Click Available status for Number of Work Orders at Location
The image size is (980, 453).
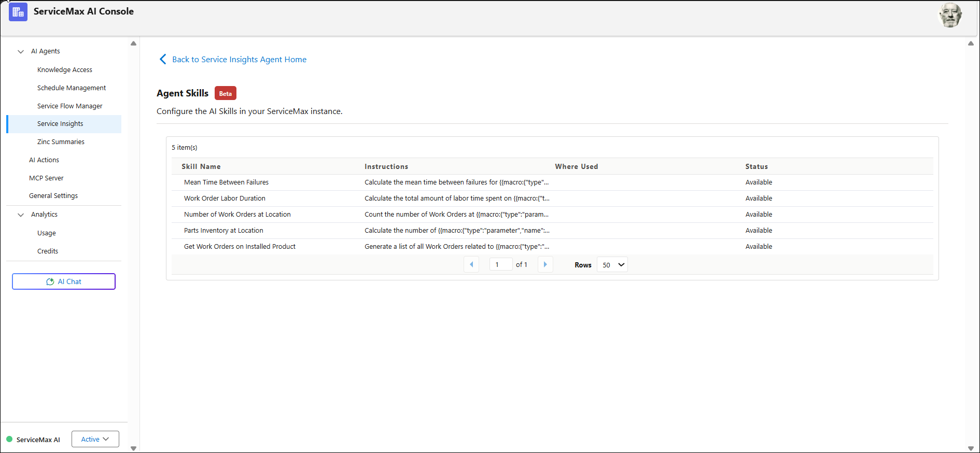[x=759, y=214]
